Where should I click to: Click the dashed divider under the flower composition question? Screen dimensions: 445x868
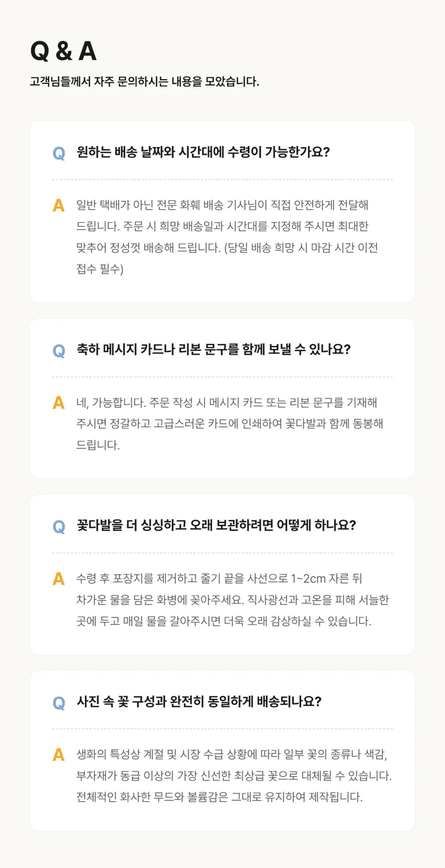tap(222, 729)
